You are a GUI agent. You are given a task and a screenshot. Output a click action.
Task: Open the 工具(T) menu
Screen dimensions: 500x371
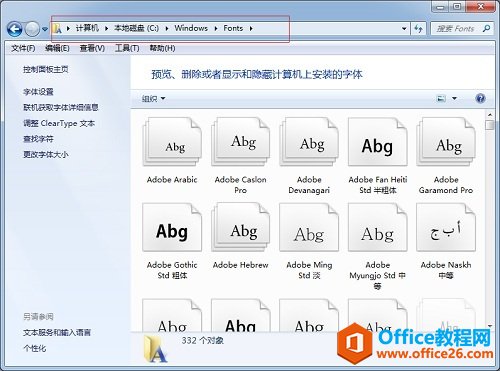[127, 48]
